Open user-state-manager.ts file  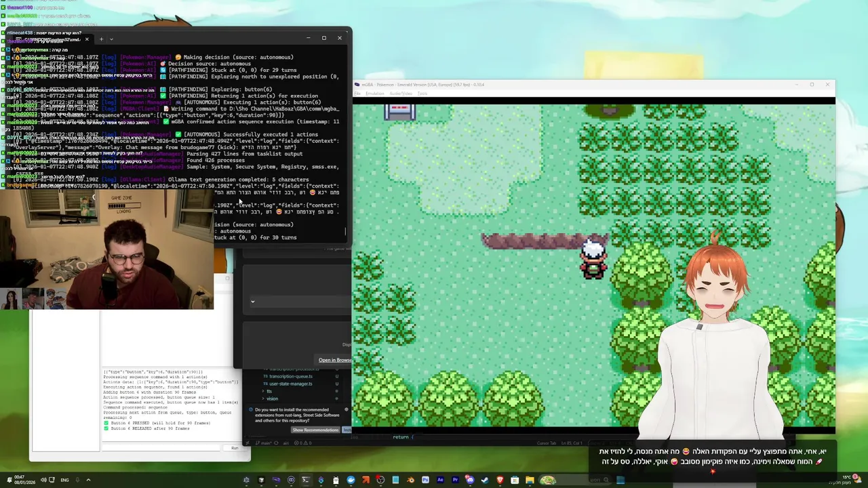[x=291, y=384]
